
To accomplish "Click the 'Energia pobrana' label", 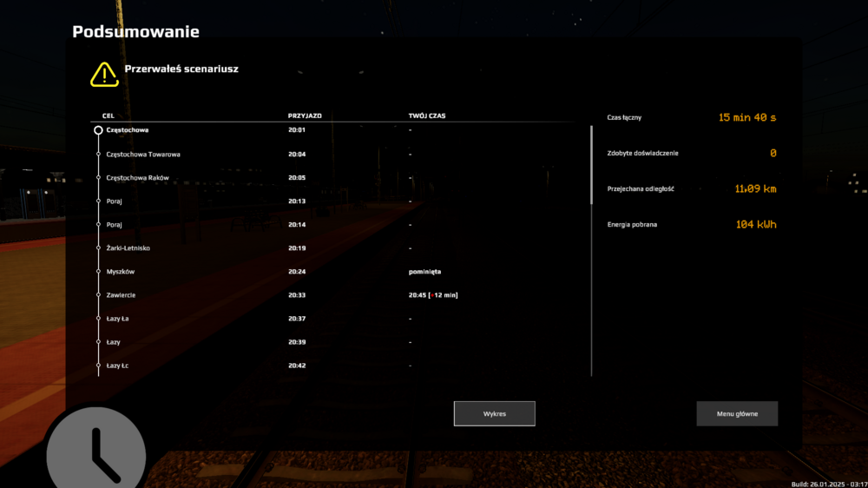I will pyautogui.click(x=632, y=224).
